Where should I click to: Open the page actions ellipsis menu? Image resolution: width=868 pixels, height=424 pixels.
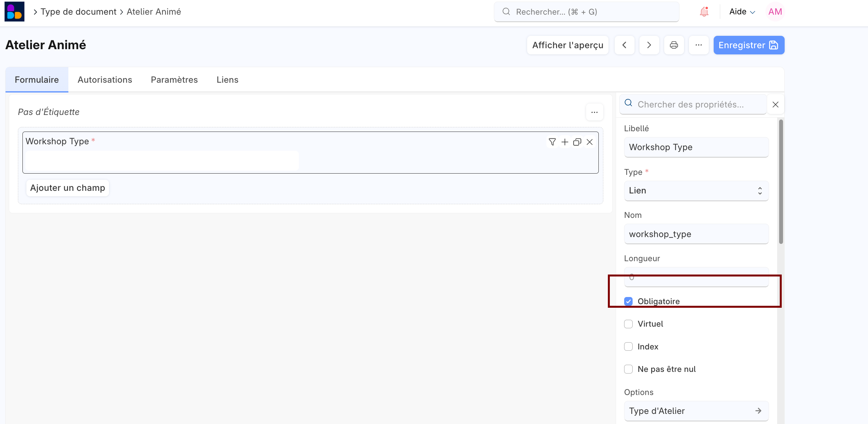point(698,45)
